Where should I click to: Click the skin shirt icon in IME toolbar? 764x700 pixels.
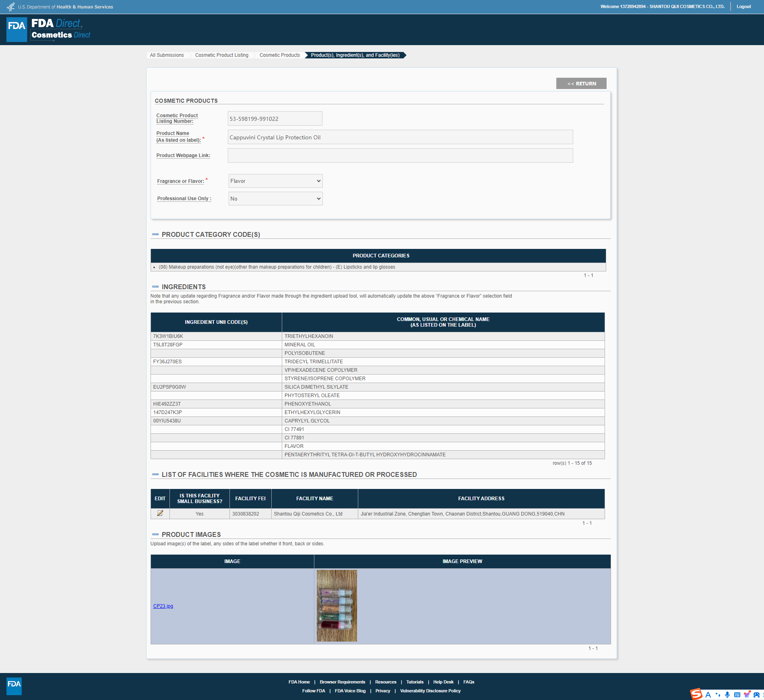(747, 694)
